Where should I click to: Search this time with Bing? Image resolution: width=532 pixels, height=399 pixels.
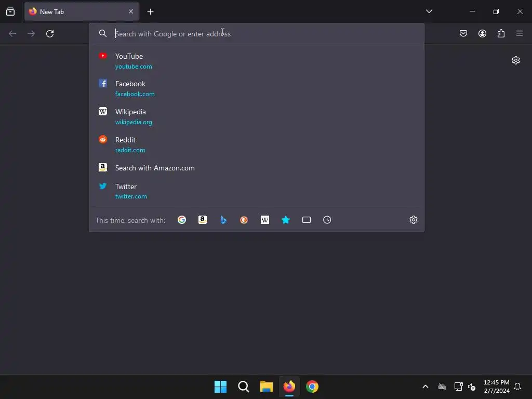223,220
